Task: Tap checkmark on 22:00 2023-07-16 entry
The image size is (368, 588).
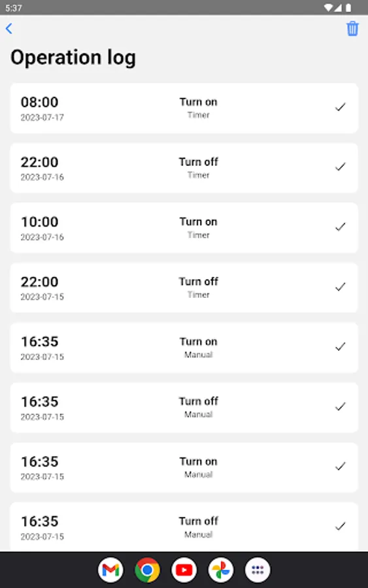Action: (341, 167)
